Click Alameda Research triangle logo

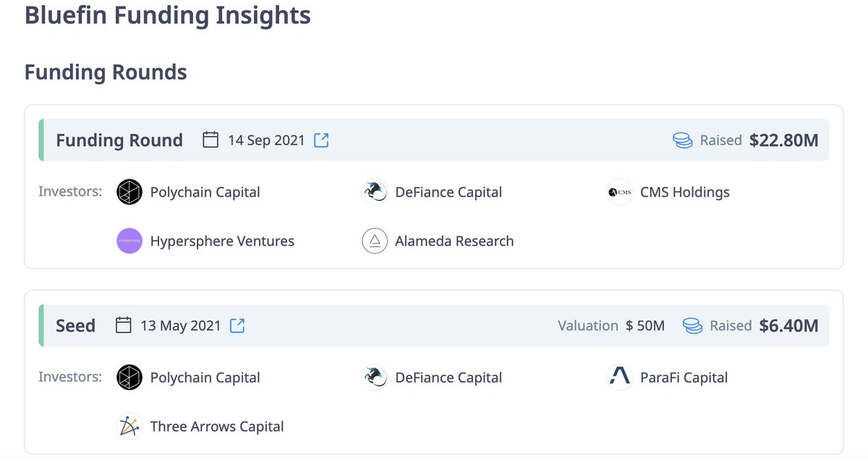tap(375, 241)
